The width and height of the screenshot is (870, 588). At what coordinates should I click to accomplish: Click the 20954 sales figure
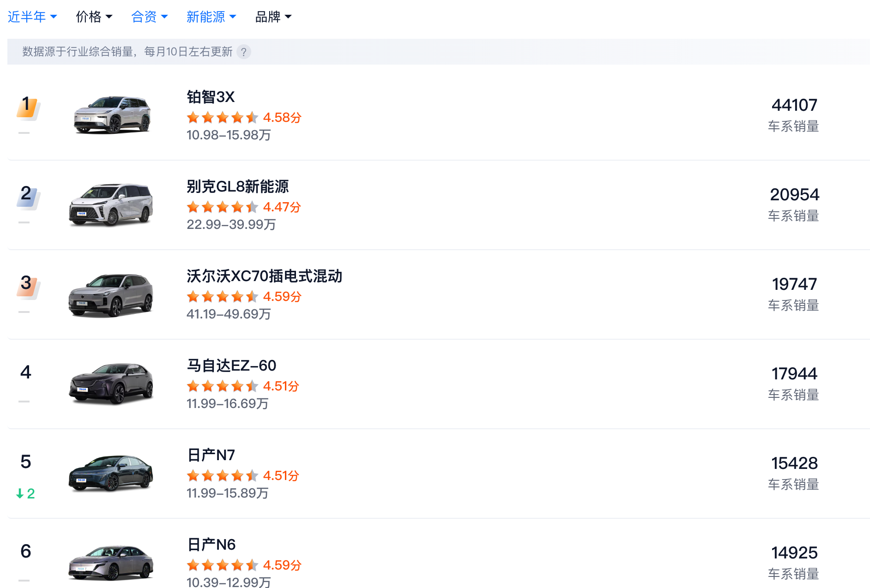pyautogui.click(x=794, y=195)
